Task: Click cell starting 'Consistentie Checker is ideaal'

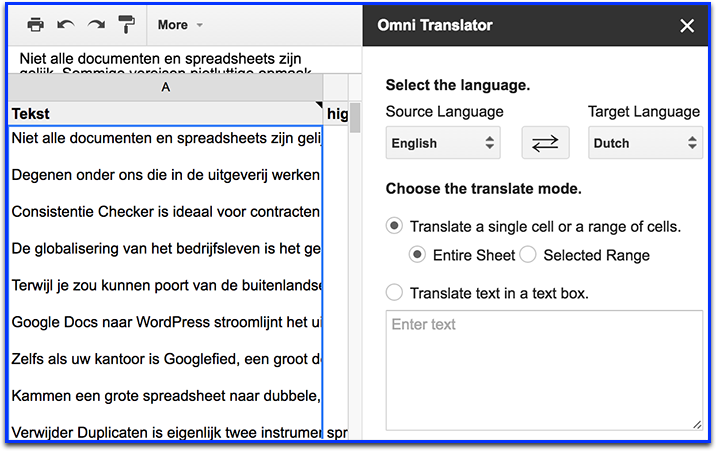Action: click(166, 211)
